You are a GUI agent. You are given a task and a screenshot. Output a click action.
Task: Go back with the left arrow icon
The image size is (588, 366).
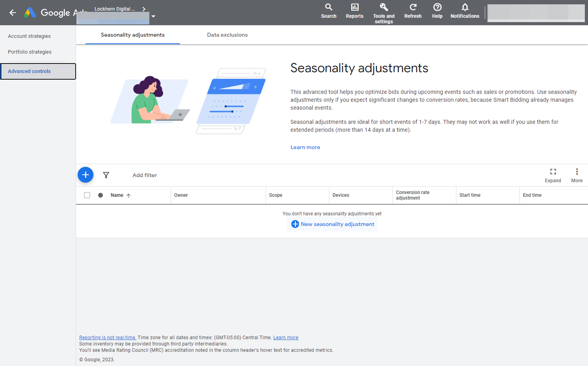pyautogui.click(x=13, y=13)
